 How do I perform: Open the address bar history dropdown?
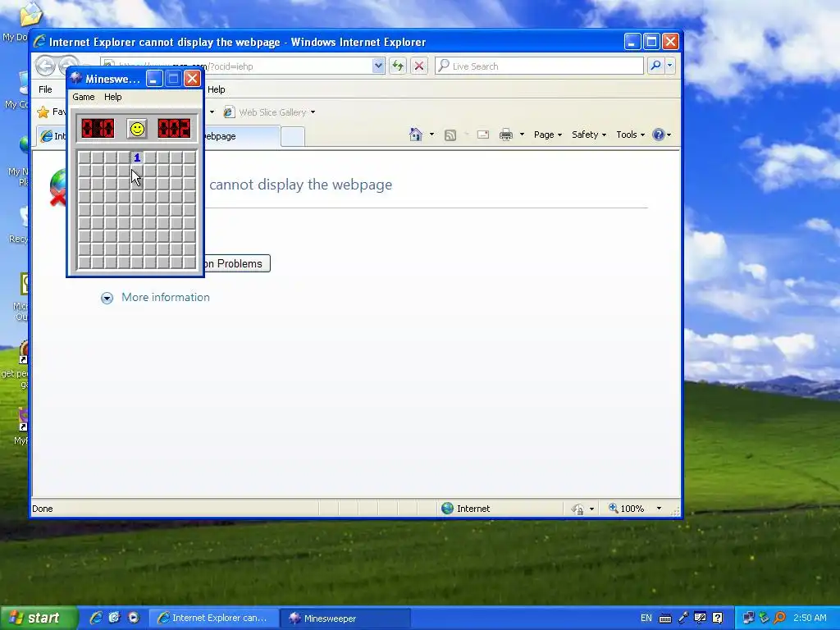click(378, 66)
